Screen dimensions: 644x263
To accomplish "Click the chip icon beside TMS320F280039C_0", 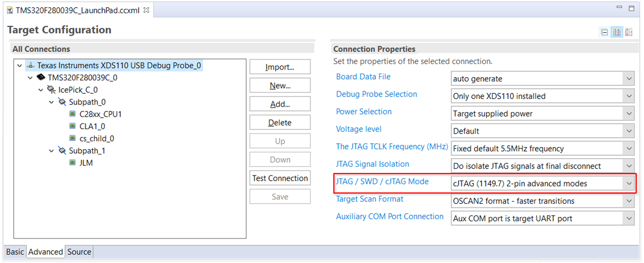I will pyautogui.click(x=41, y=78).
